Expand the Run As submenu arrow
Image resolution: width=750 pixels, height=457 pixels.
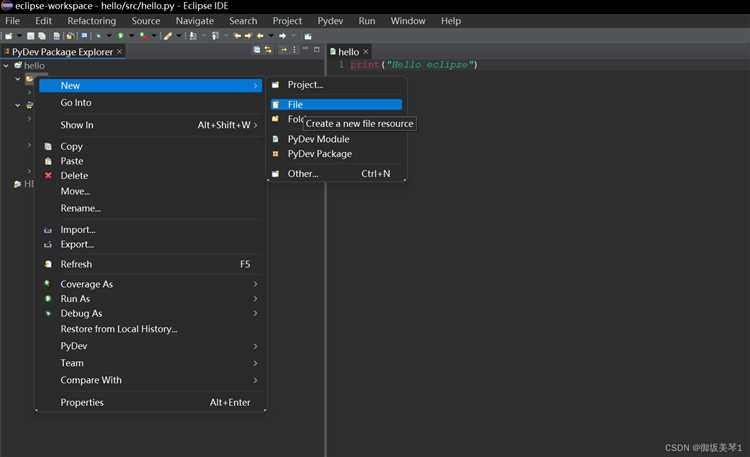(255, 299)
